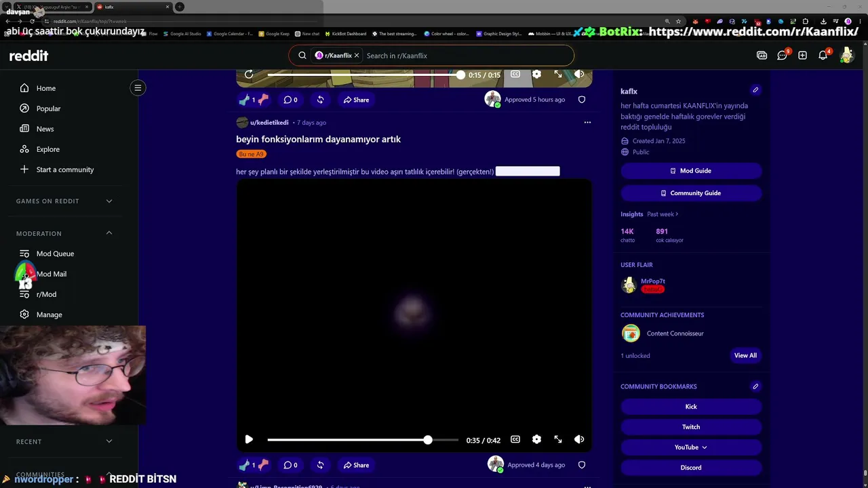Reveal the hidden spoiler text
This screenshot has height=488, width=868.
click(x=528, y=171)
